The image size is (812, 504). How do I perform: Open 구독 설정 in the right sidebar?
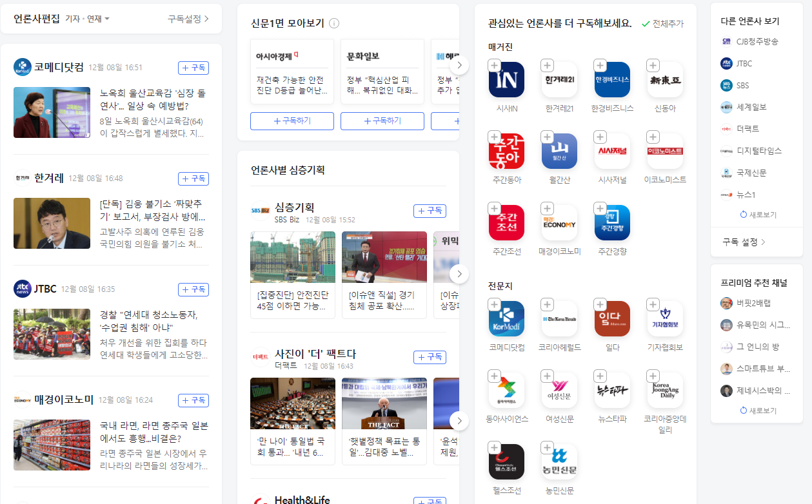[744, 242]
